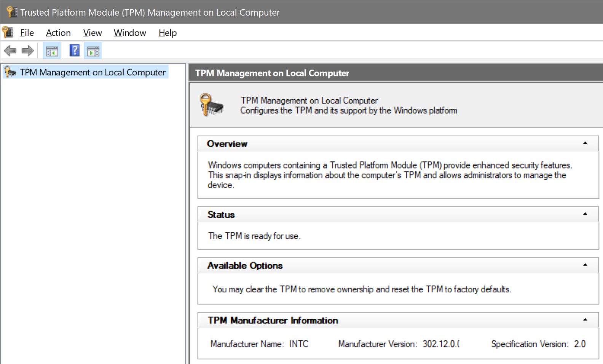
Task: Open help with the blue question mark icon
Action: (75, 50)
